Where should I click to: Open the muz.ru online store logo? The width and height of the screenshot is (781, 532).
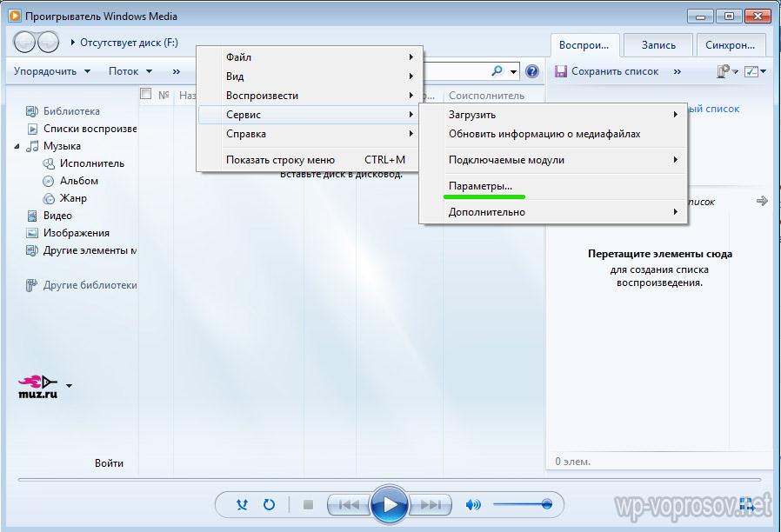tap(38, 387)
